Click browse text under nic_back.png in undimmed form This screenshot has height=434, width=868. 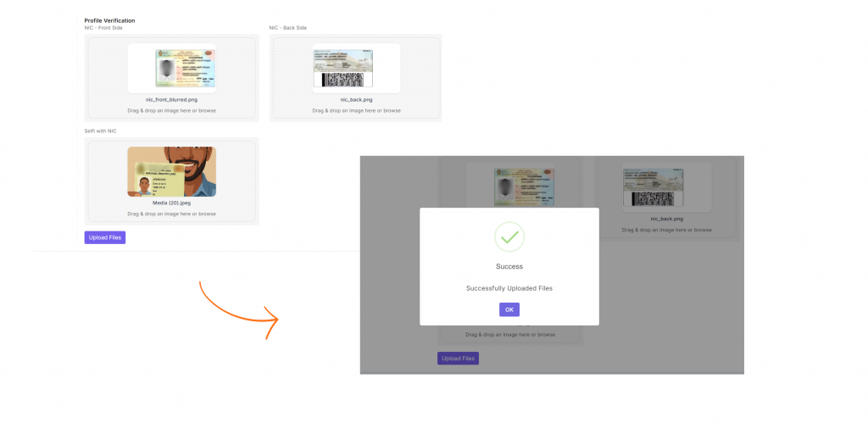[392, 110]
